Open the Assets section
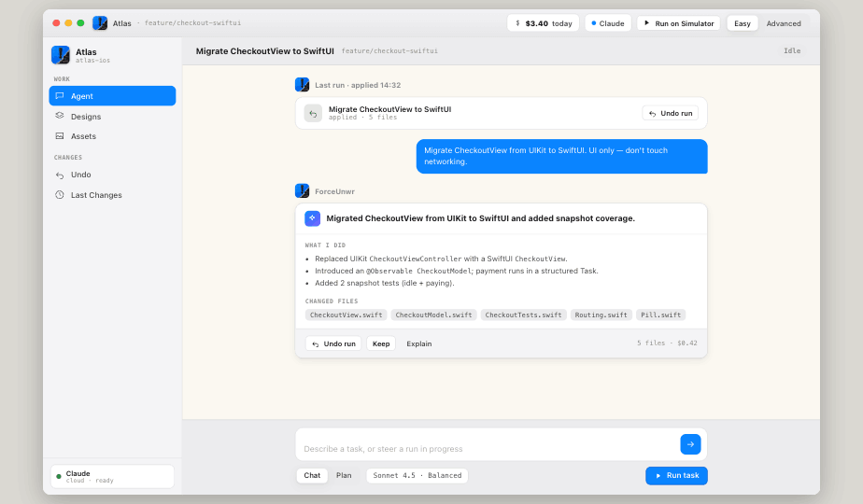The width and height of the screenshot is (863, 504). pyautogui.click(x=112, y=136)
